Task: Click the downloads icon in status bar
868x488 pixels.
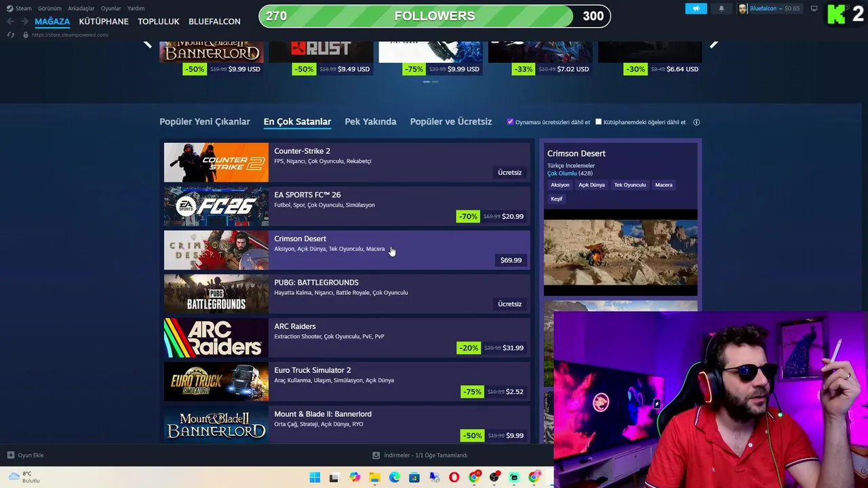Action: pos(376,455)
